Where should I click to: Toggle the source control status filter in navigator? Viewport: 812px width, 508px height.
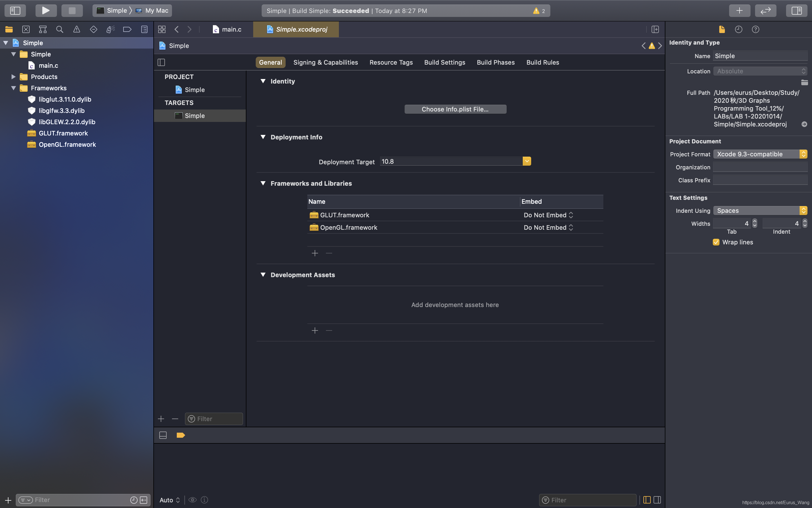144,500
